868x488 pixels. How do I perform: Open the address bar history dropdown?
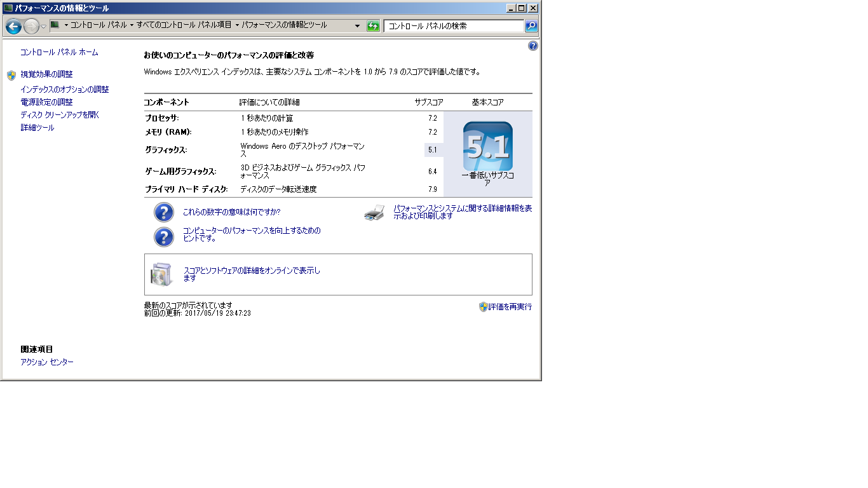click(357, 26)
